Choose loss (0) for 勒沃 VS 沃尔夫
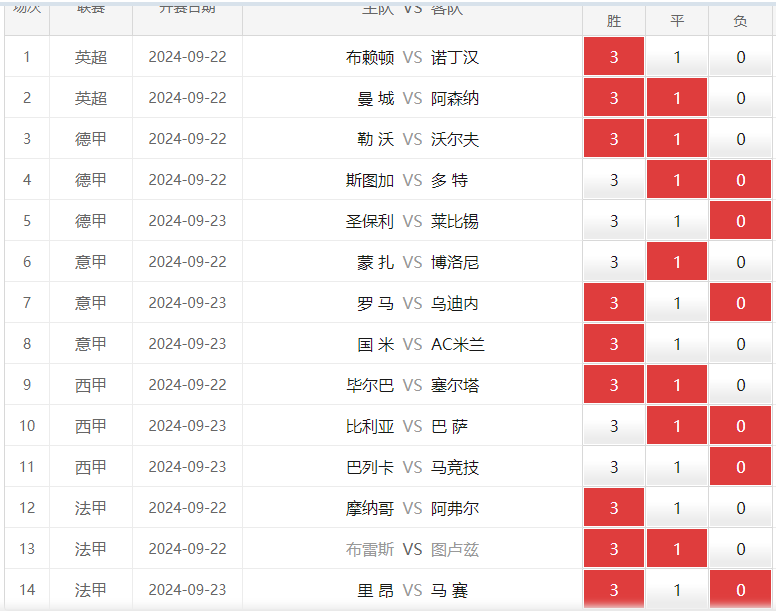 point(740,139)
